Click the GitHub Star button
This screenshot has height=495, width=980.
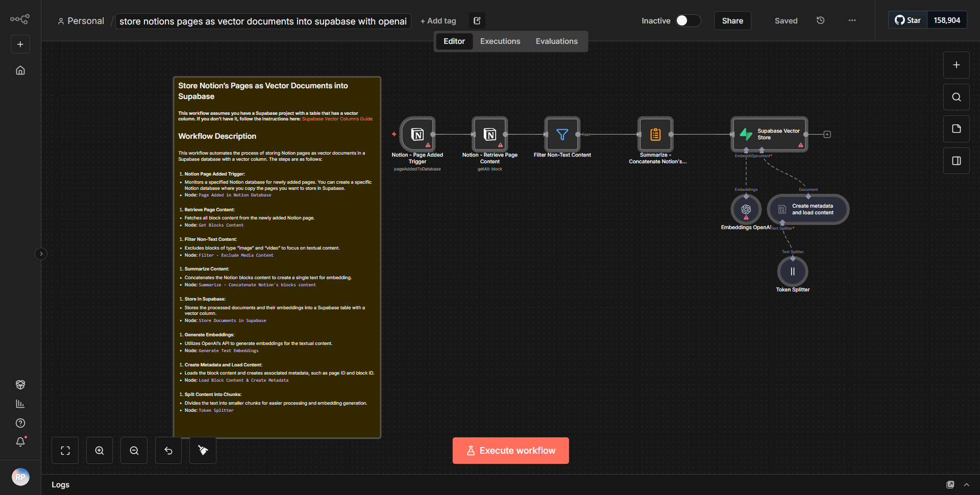pyautogui.click(x=908, y=20)
